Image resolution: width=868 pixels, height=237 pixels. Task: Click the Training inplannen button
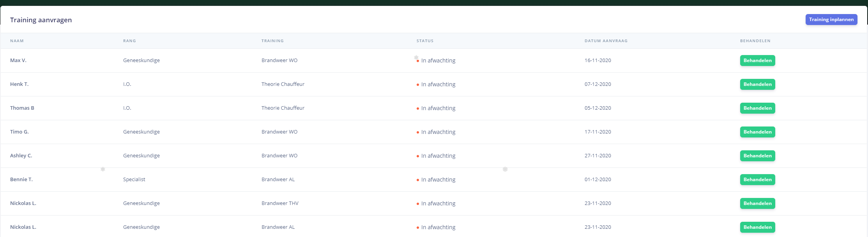click(831, 20)
